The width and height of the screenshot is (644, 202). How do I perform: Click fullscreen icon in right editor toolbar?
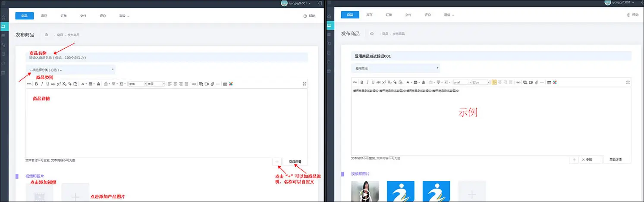(x=628, y=82)
